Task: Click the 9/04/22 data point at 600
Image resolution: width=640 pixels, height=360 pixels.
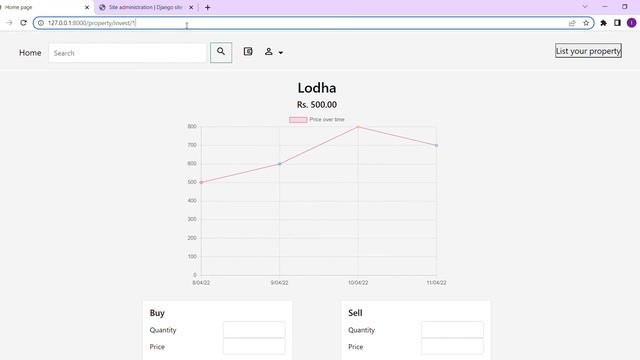Action: tap(280, 164)
